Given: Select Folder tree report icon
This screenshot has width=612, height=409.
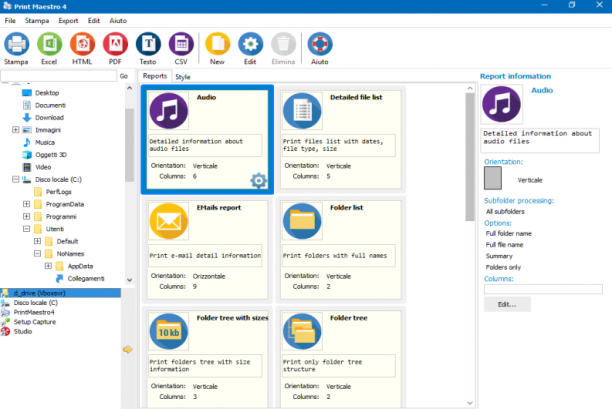Looking at the screenshot, I should [x=302, y=331].
